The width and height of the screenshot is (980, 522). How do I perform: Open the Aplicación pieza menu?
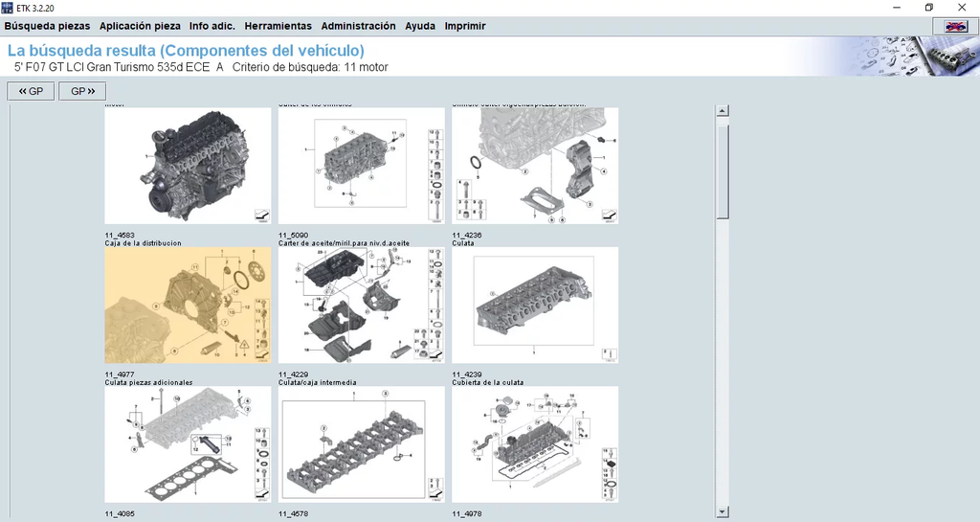(140, 27)
